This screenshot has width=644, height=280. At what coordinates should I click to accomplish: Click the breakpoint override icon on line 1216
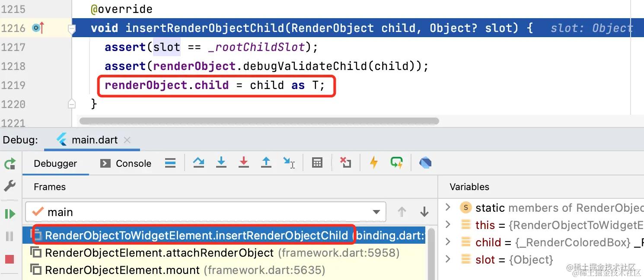38,29
